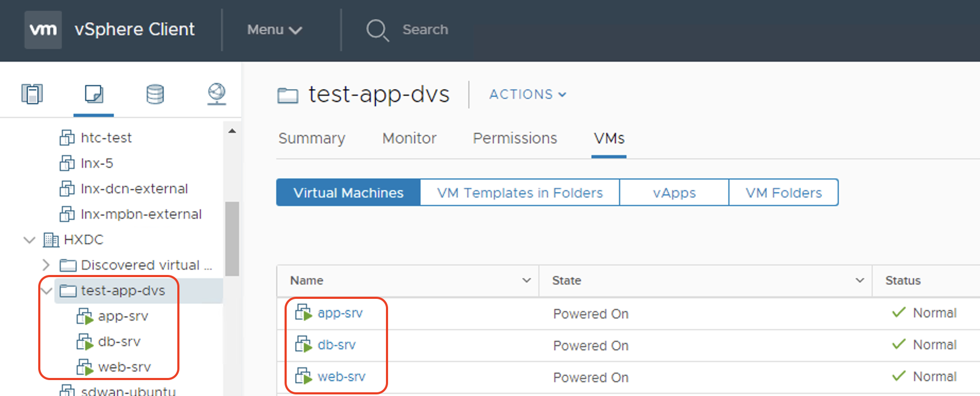The width and height of the screenshot is (980, 396).
Task: Show the vApps list
Action: click(x=674, y=192)
